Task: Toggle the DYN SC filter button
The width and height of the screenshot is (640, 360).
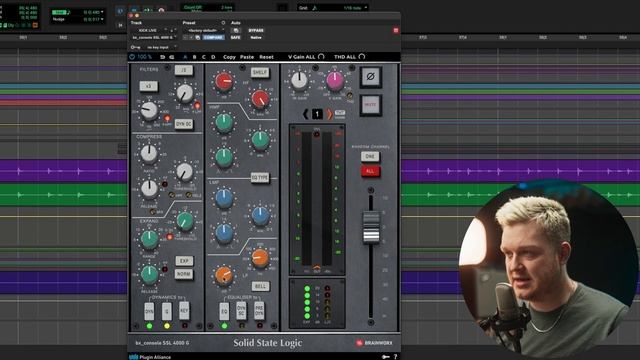Action: point(184,124)
